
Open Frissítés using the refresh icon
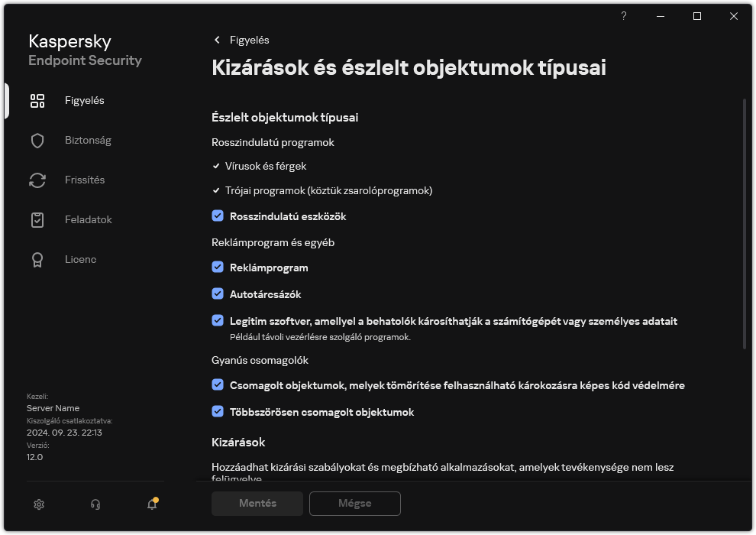click(x=37, y=180)
